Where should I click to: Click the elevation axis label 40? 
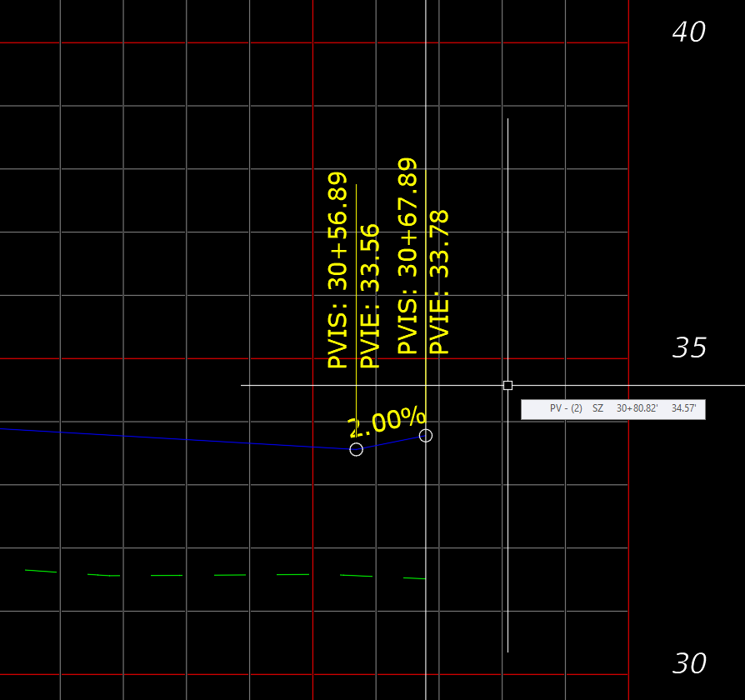(688, 32)
